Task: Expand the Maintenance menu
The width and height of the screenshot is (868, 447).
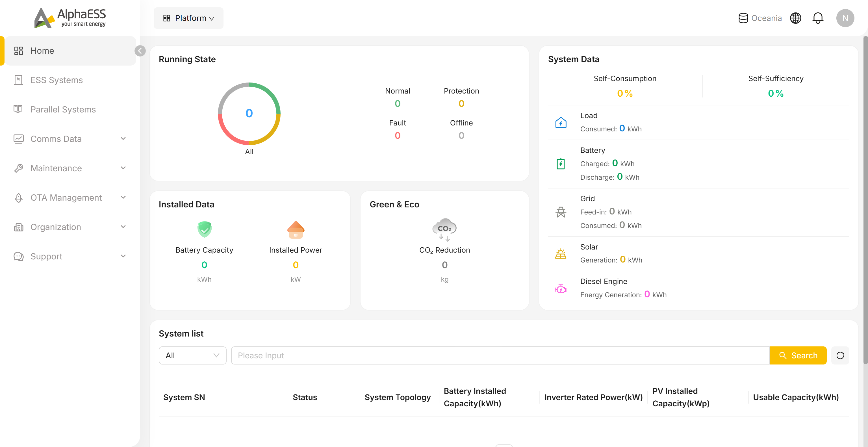Action: coord(70,168)
